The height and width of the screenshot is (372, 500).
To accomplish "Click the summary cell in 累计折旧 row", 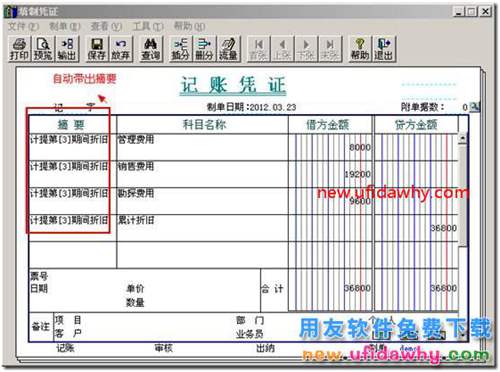I will point(73,228).
